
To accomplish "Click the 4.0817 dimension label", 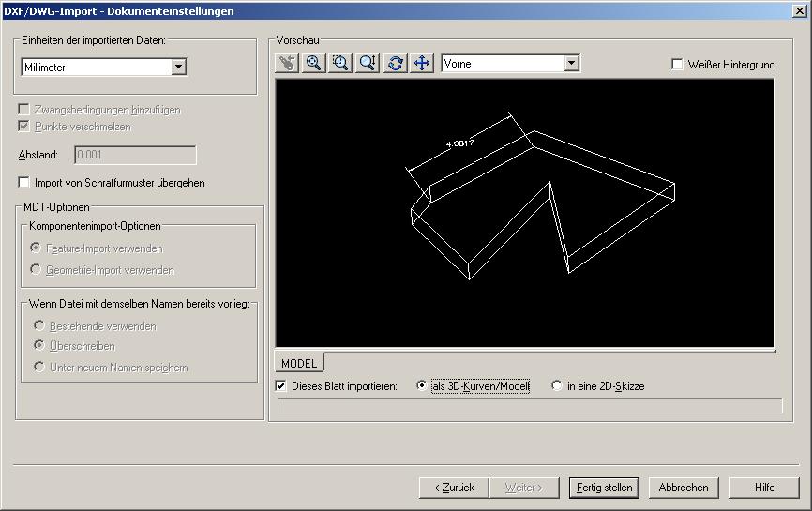I will pyautogui.click(x=459, y=143).
